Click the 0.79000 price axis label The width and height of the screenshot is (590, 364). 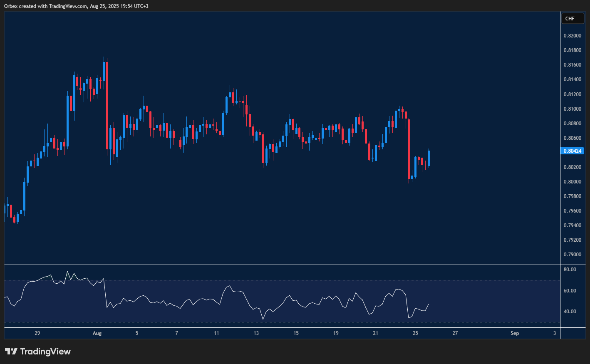click(x=573, y=254)
